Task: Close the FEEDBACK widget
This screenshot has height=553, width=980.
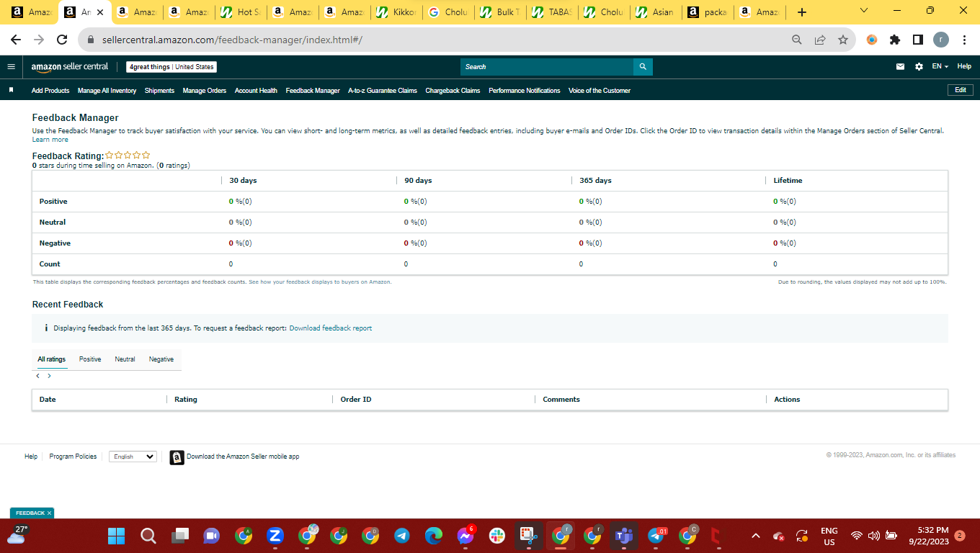Action: 49,513
